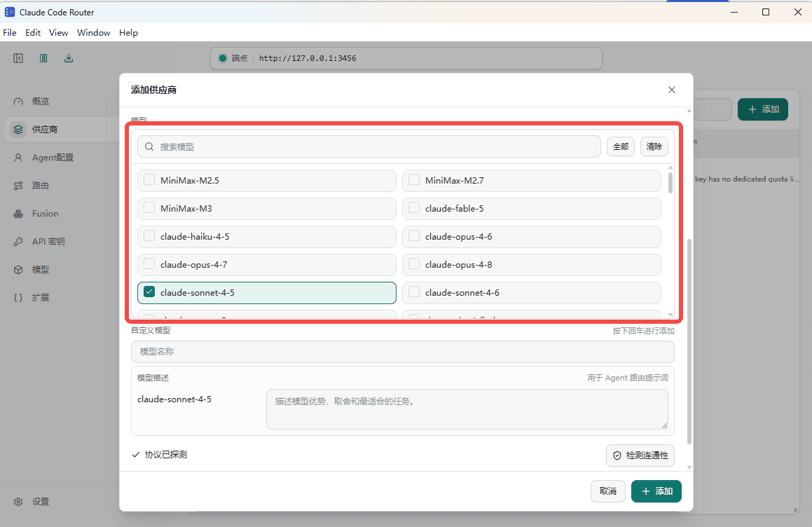Click the dialog's 添加 confirm button
This screenshot has height=527, width=812.
[656, 491]
